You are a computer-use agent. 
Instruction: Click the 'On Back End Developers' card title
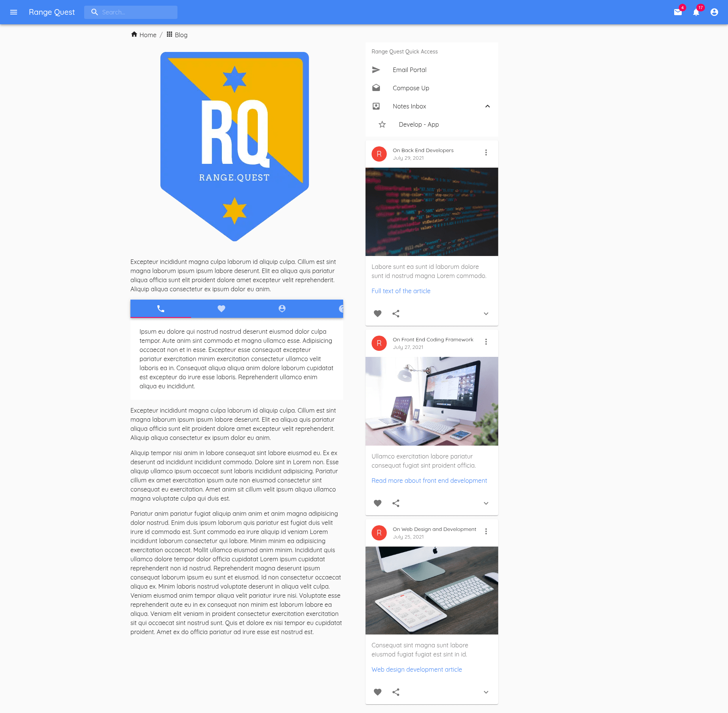[423, 150]
